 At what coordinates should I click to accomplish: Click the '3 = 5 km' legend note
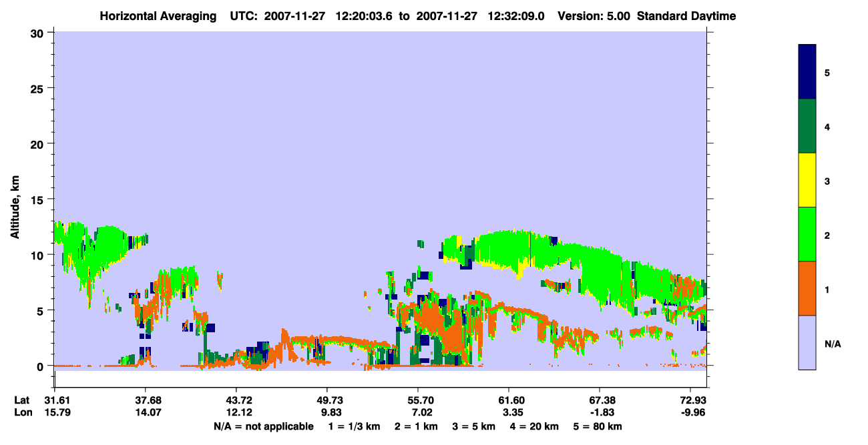coord(475,426)
